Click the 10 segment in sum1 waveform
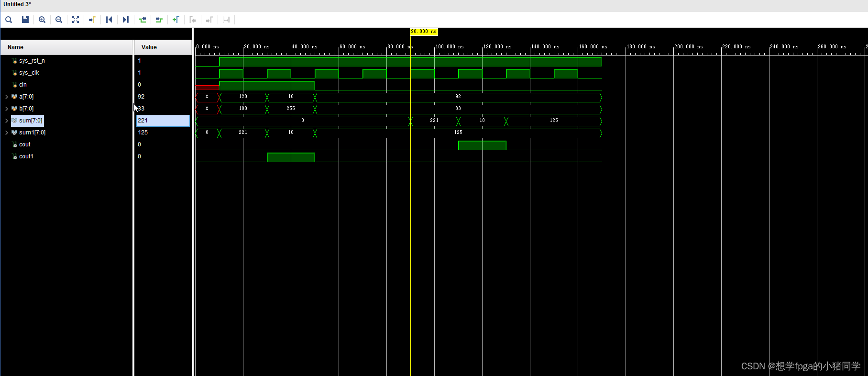The width and height of the screenshot is (868, 376). point(291,133)
